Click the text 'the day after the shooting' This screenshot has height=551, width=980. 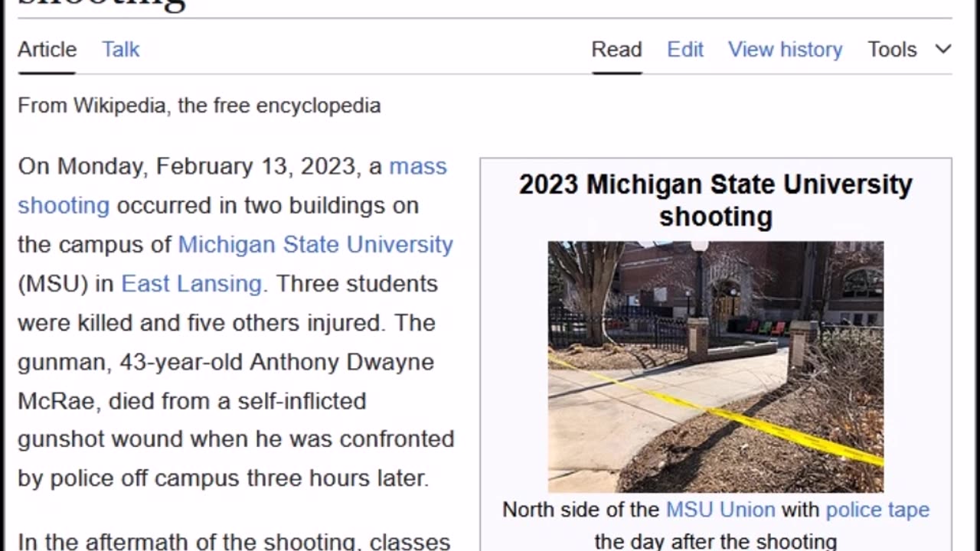(716, 541)
